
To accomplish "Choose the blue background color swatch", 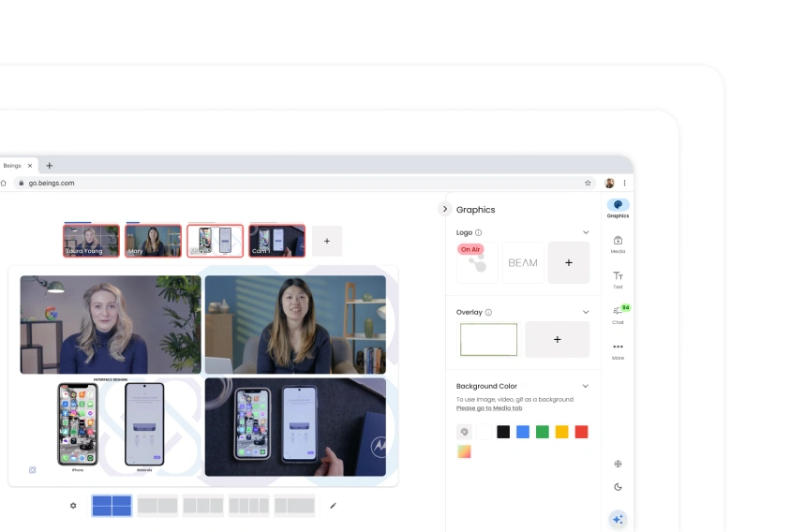I will (523, 432).
